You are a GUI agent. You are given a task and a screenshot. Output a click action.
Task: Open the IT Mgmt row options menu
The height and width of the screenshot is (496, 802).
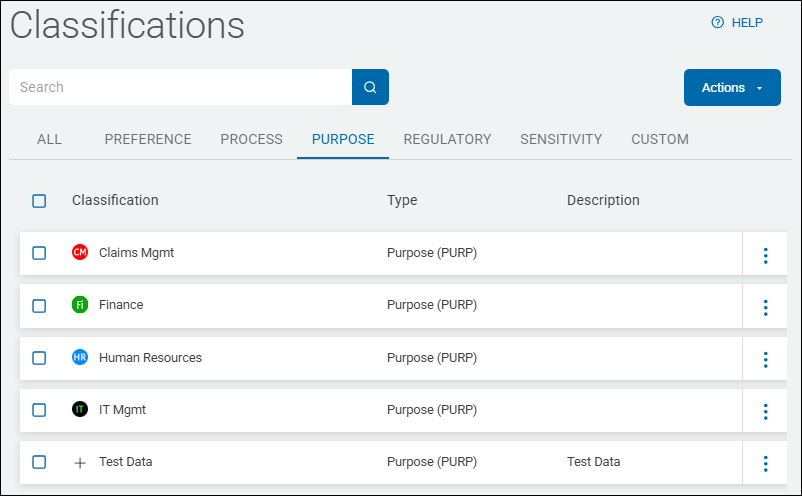tap(765, 411)
